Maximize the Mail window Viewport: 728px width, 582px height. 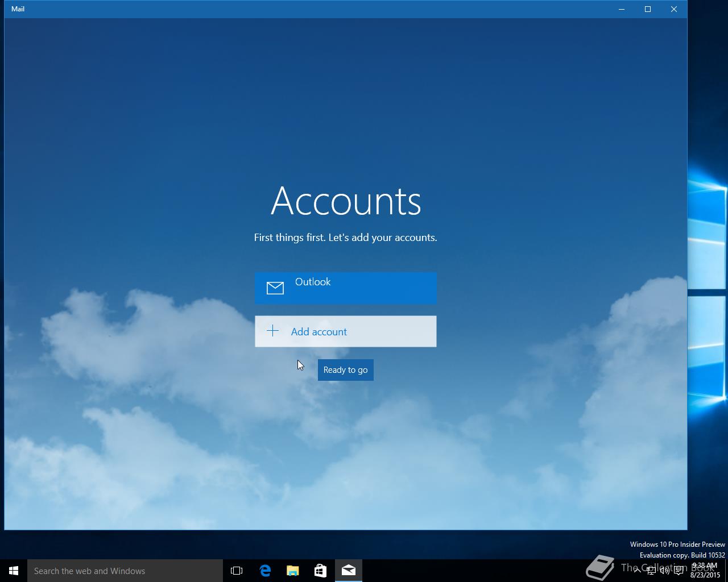pos(648,9)
